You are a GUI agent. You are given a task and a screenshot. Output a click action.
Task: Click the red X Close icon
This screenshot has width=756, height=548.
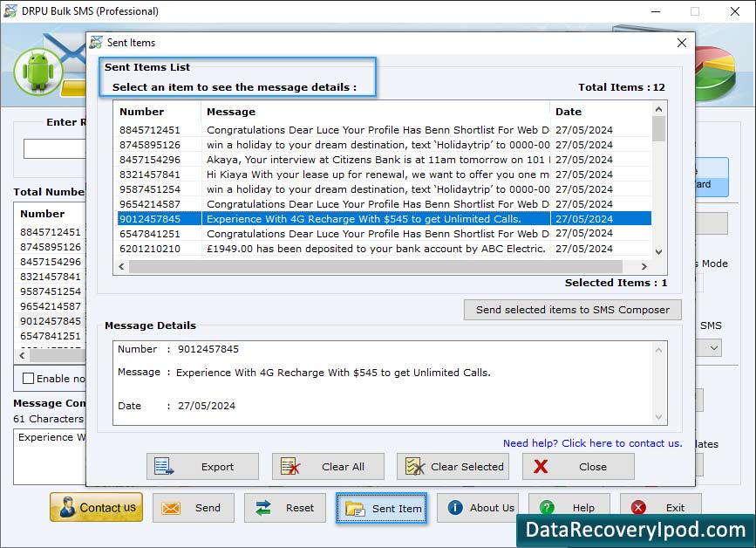541,467
